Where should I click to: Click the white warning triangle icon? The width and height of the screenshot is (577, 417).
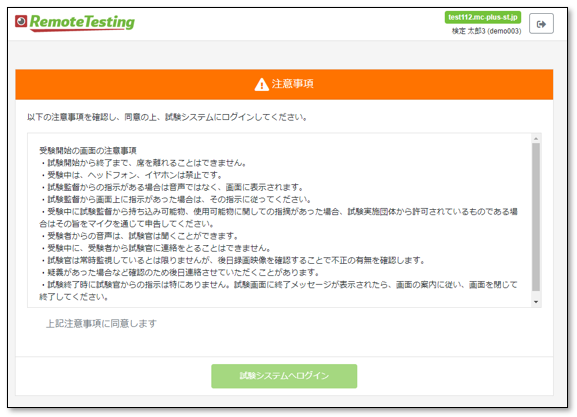click(x=261, y=84)
